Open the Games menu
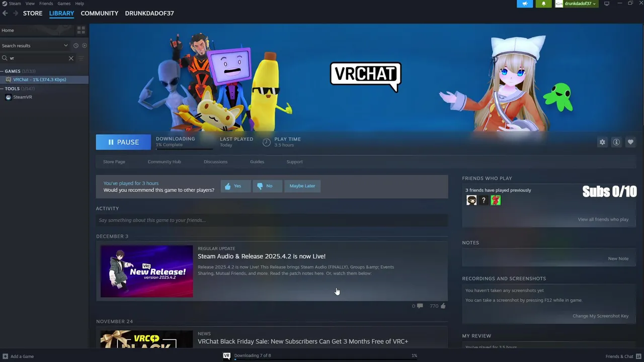644x362 pixels. (64, 4)
